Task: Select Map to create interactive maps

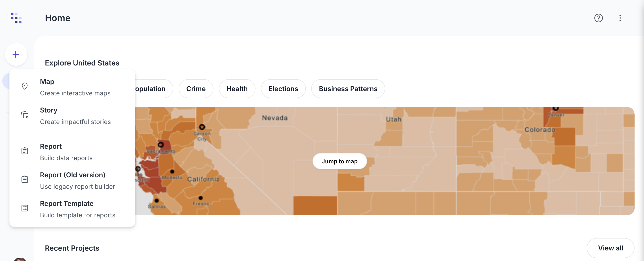Action: (75, 87)
